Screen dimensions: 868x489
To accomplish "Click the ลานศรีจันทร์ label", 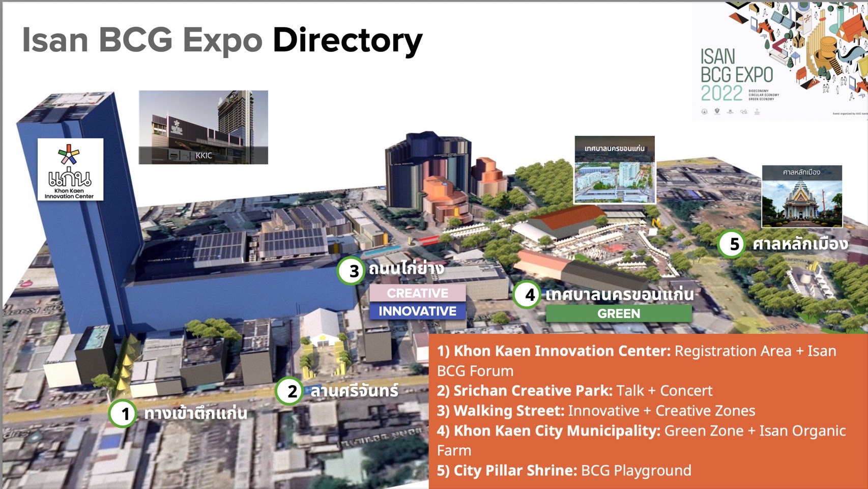I will click(x=355, y=390).
